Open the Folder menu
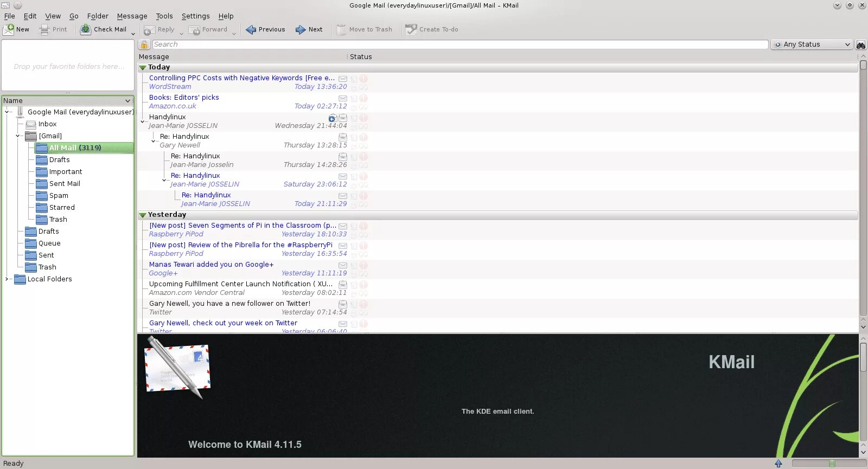The image size is (868, 469). (x=98, y=16)
